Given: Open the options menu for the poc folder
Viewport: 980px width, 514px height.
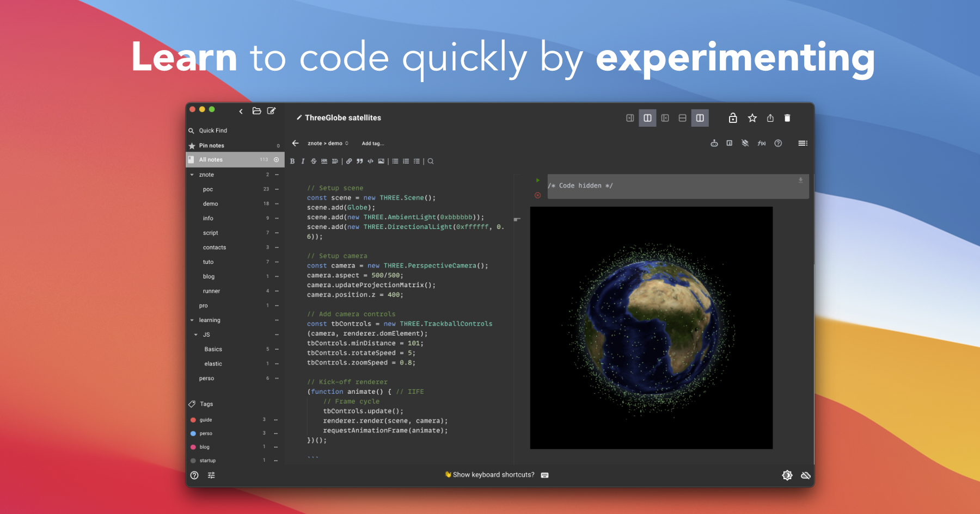Looking at the screenshot, I should point(277,189).
